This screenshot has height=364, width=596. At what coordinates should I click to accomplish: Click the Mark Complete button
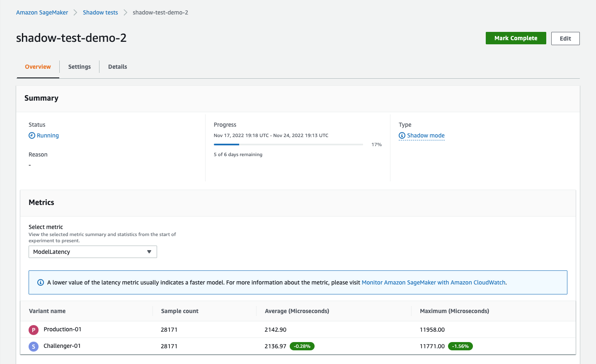(x=516, y=38)
